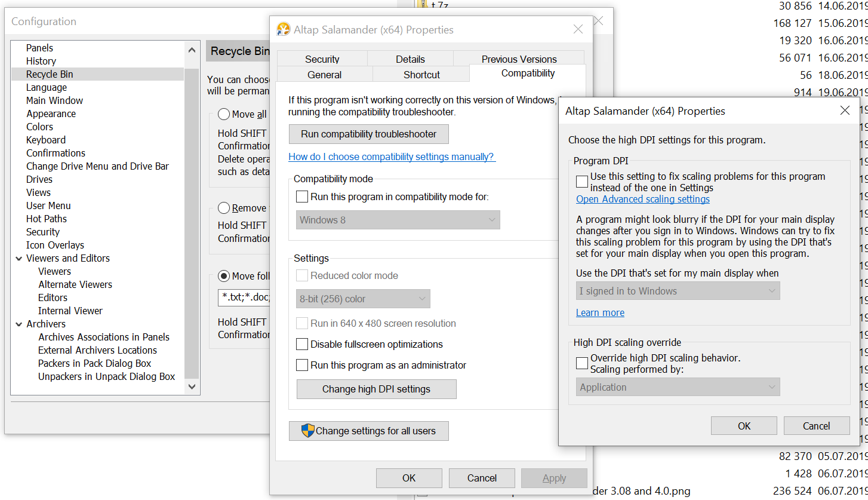Tick Override high DPI scaling behavior checkbox

point(582,363)
